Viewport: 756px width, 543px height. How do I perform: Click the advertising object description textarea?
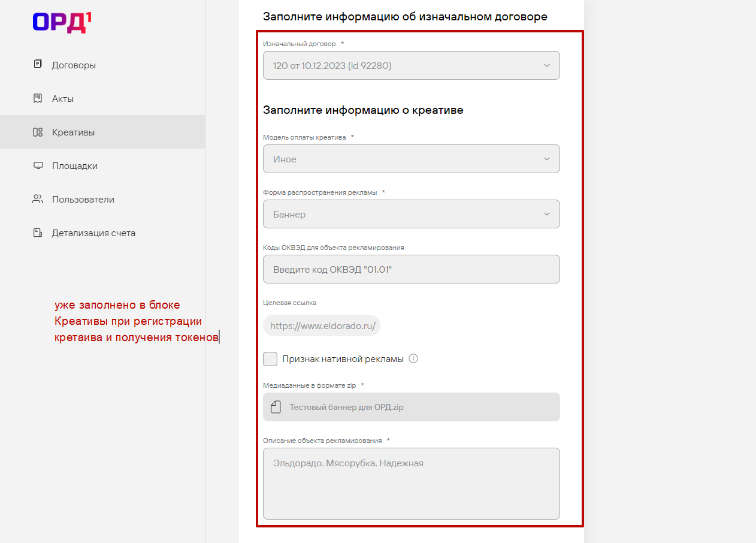click(411, 483)
